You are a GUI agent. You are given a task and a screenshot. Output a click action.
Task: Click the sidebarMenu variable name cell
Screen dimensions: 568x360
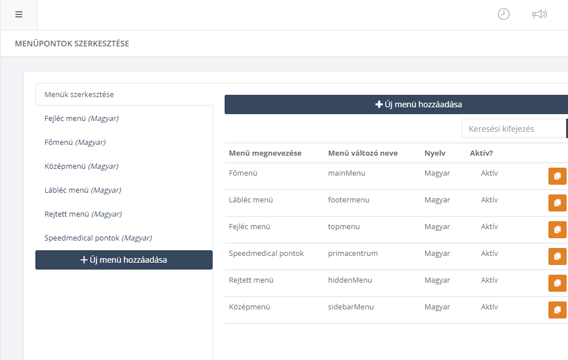[351, 307]
